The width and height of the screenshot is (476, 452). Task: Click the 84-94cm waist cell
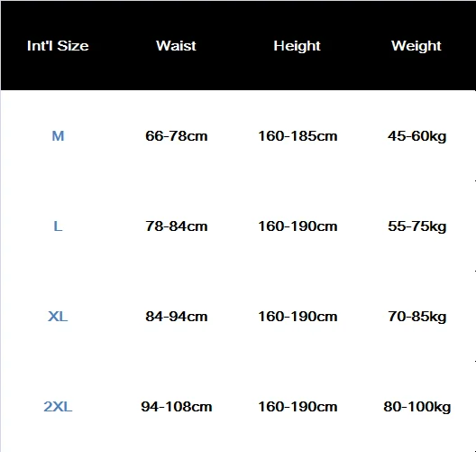pos(177,317)
